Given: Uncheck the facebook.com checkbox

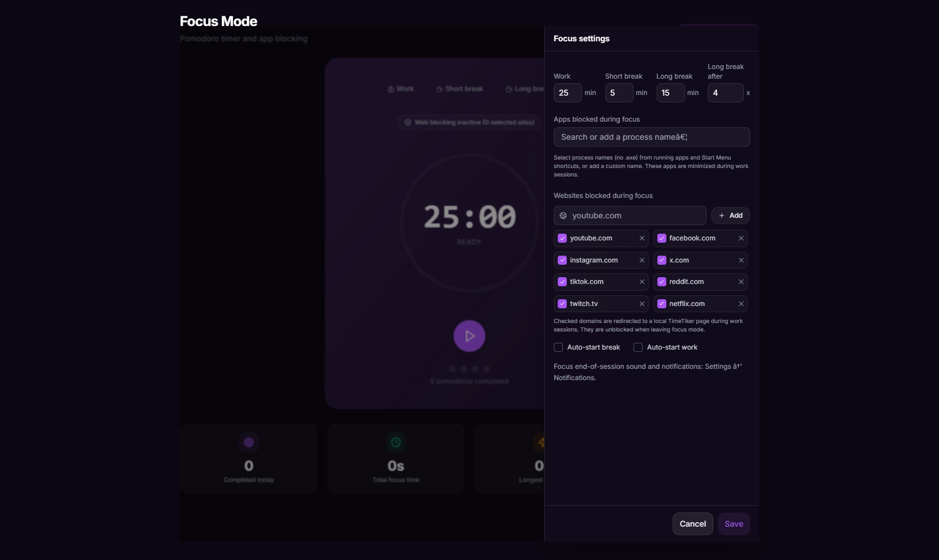Looking at the screenshot, I should coord(662,238).
